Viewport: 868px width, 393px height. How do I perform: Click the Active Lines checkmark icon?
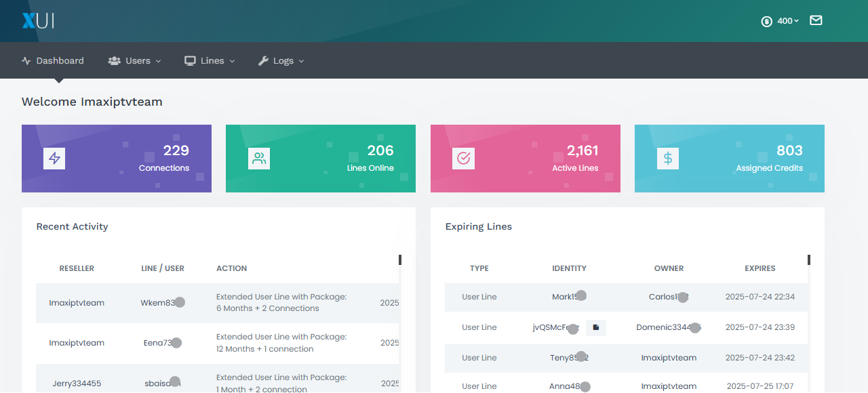pyautogui.click(x=464, y=159)
